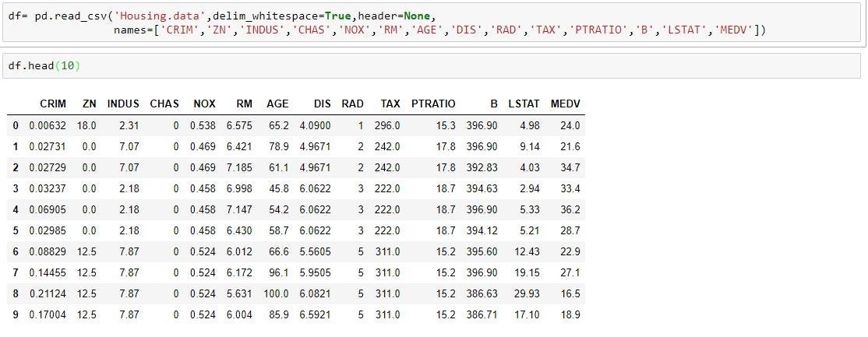Click the PTRATIO column header
Screen dimensions: 868x337
[x=433, y=104]
